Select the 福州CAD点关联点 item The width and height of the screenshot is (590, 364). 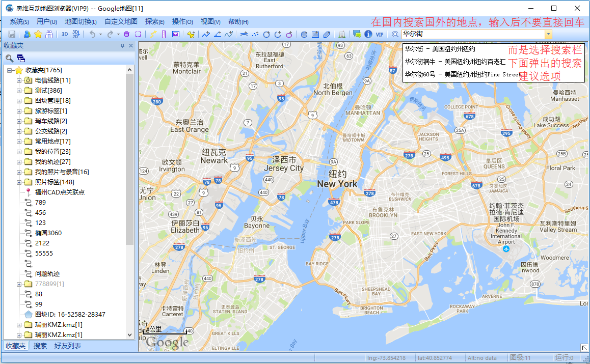point(60,192)
